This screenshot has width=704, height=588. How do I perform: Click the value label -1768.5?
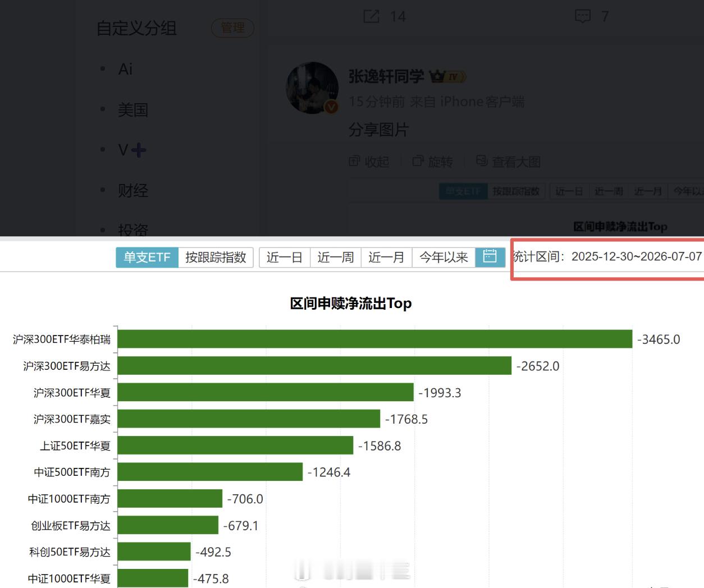pyautogui.click(x=406, y=419)
